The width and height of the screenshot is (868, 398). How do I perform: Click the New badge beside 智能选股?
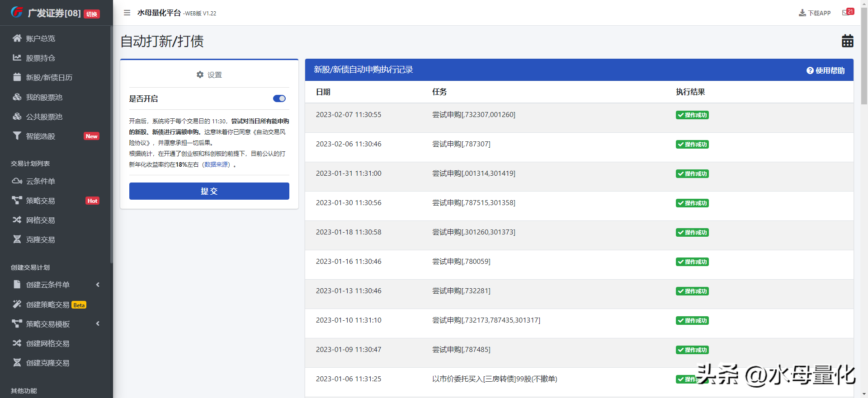(x=92, y=136)
